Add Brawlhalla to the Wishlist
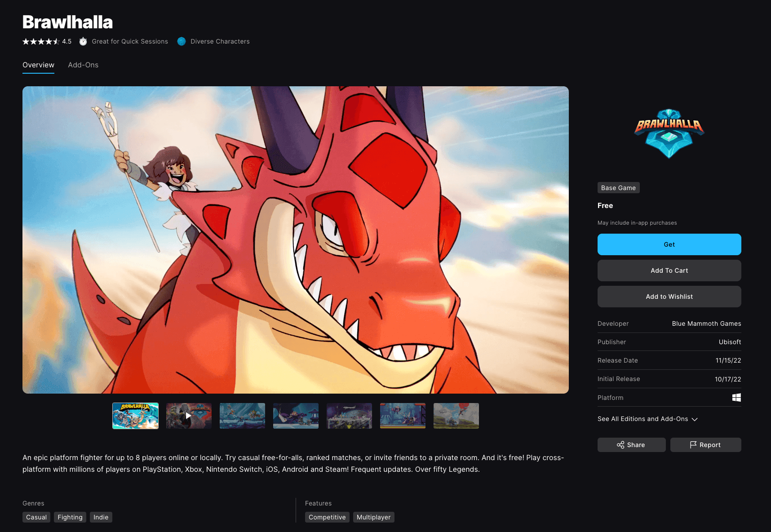The width and height of the screenshot is (771, 532). click(669, 297)
